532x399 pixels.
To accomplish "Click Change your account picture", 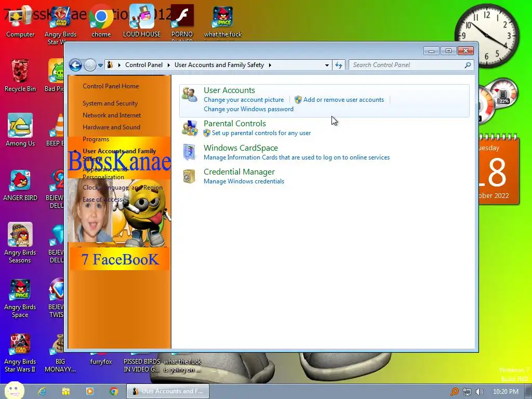I will point(244,100).
